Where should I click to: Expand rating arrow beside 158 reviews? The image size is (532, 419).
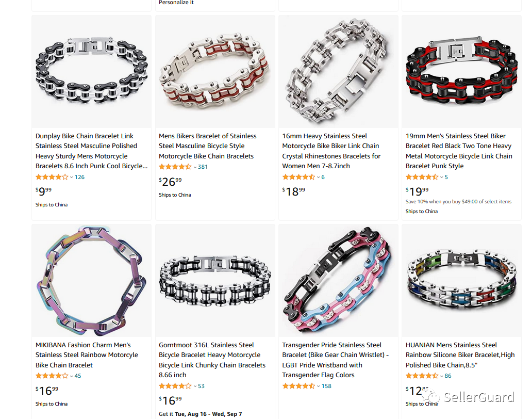point(318,386)
